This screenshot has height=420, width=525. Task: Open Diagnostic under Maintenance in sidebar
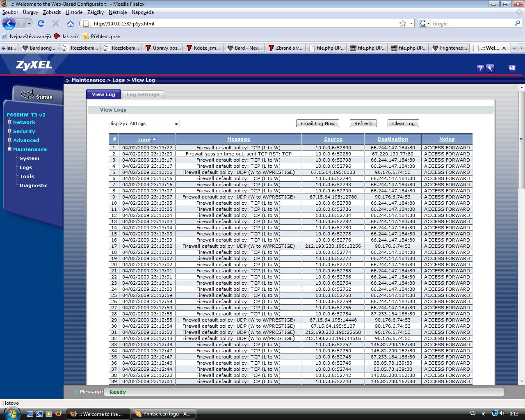point(34,185)
